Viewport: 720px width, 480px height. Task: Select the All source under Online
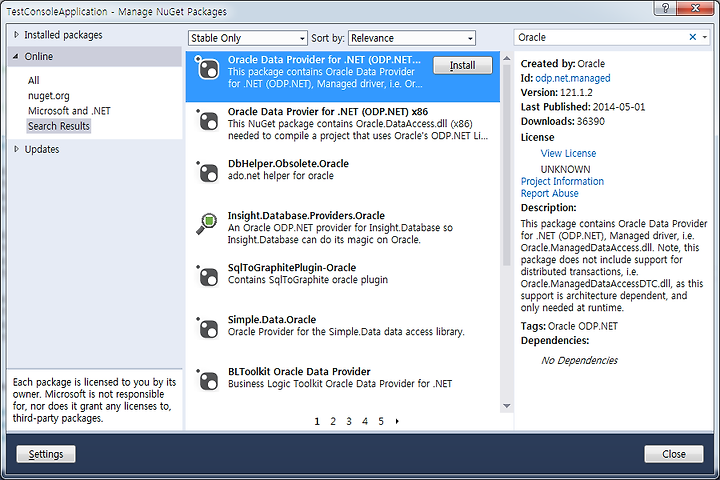click(34, 80)
